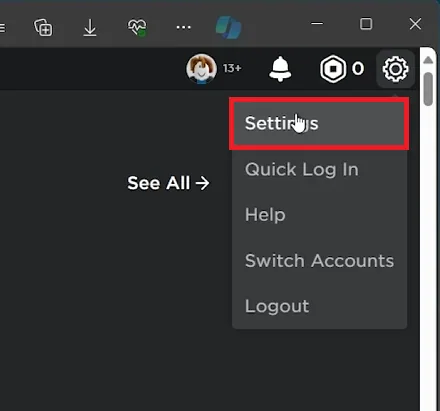Click the Robux balance icon
Screen dimensions: 440x411
[x=333, y=69]
